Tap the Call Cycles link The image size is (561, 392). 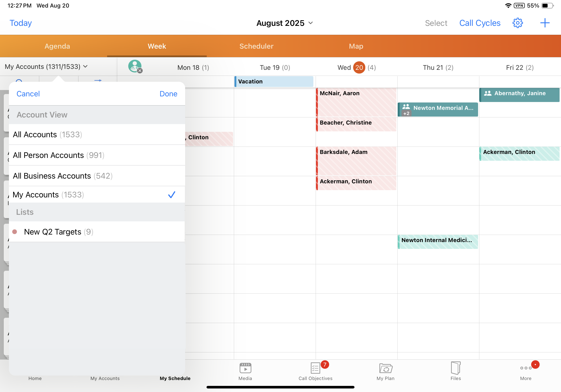pyautogui.click(x=480, y=23)
